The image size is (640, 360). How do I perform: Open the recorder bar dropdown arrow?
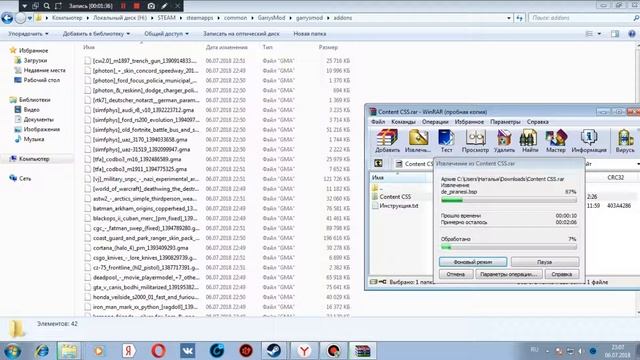(x=24, y=6)
